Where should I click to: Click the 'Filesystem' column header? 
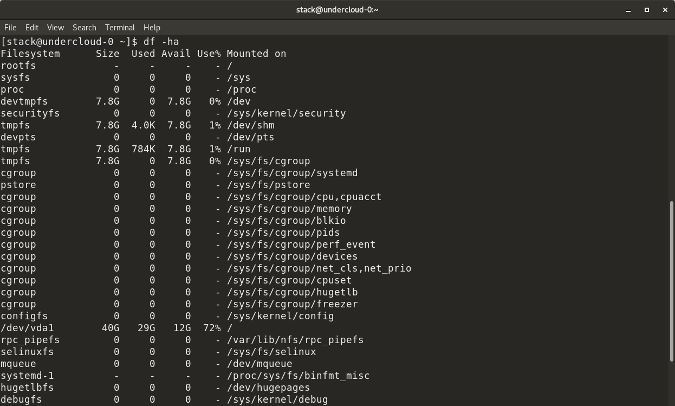point(32,53)
